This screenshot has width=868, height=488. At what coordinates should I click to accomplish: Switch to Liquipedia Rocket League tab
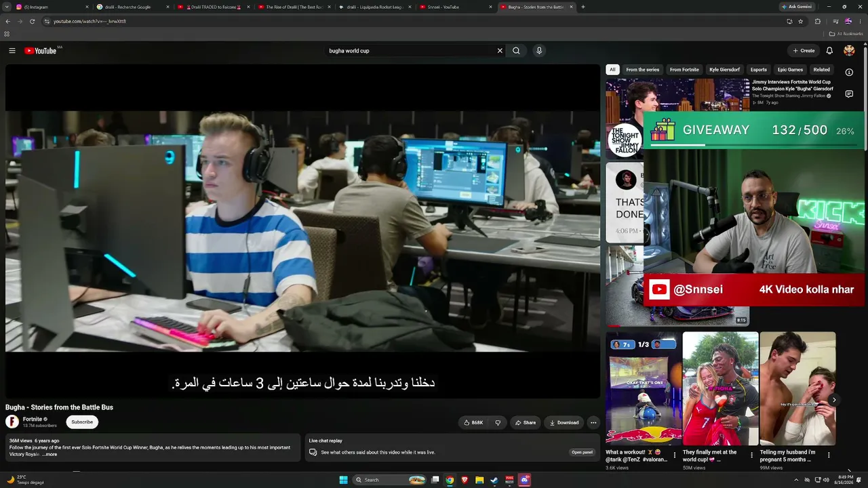click(375, 7)
